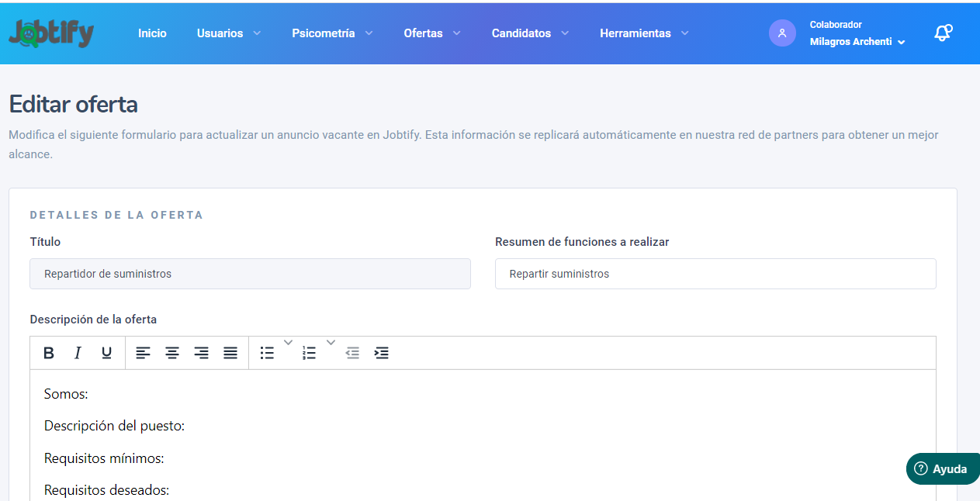
Task: Expand the Ofertas dropdown chevron
Action: [x=457, y=33]
